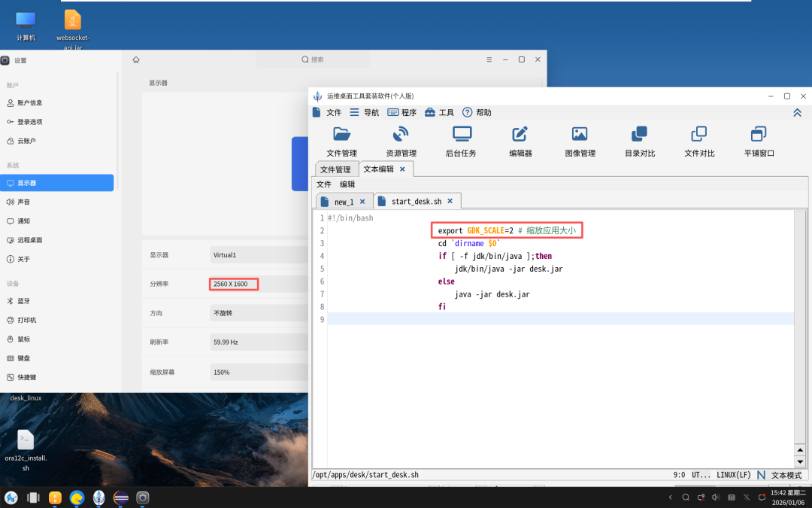The height and width of the screenshot is (508, 812).
Task: Click the Settings home icon
Action: tap(136, 59)
